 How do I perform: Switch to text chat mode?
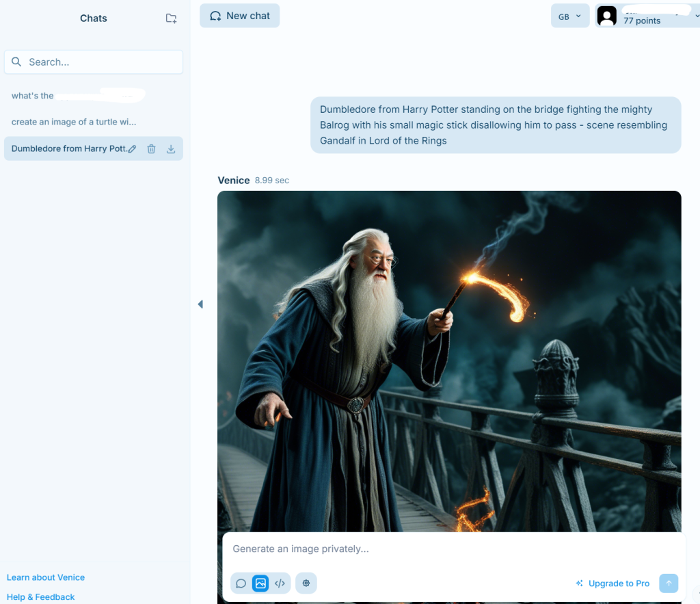tap(241, 583)
